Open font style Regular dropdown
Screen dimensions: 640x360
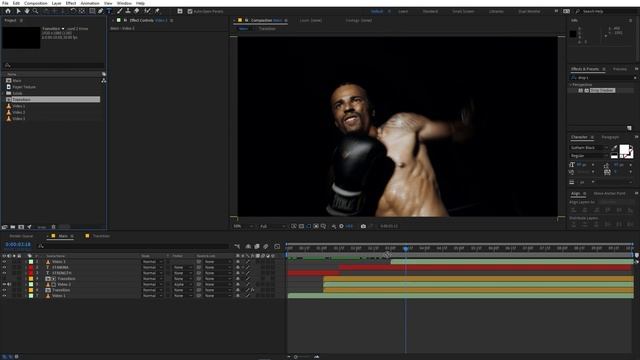click(x=589, y=156)
